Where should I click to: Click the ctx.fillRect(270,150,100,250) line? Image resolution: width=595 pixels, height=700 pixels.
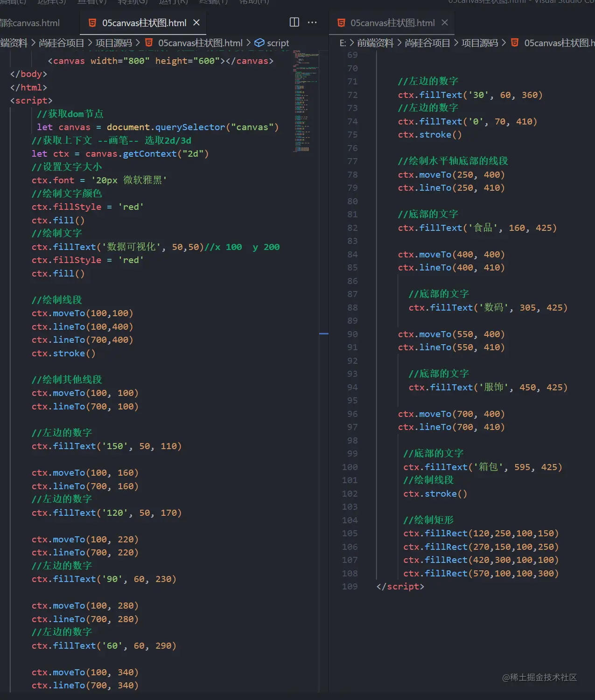[x=481, y=547]
